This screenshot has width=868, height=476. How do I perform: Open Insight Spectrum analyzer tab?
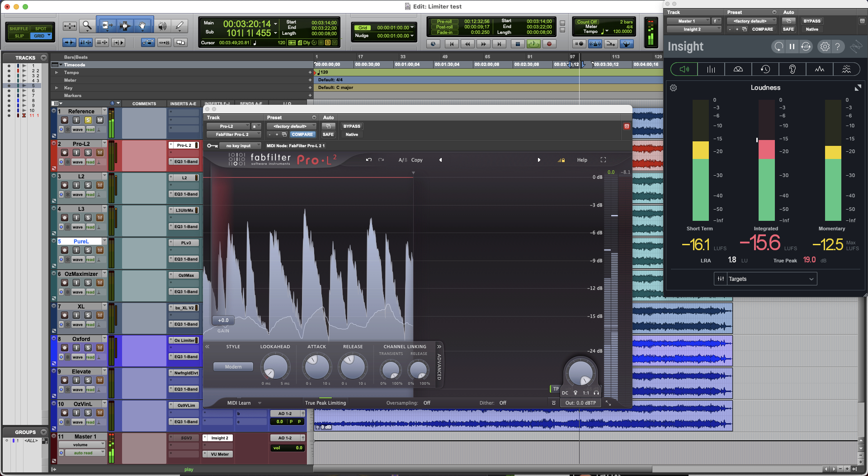click(820, 69)
